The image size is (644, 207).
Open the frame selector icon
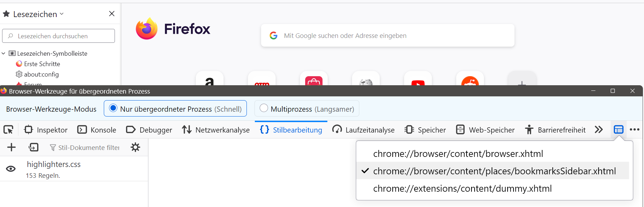tap(618, 130)
